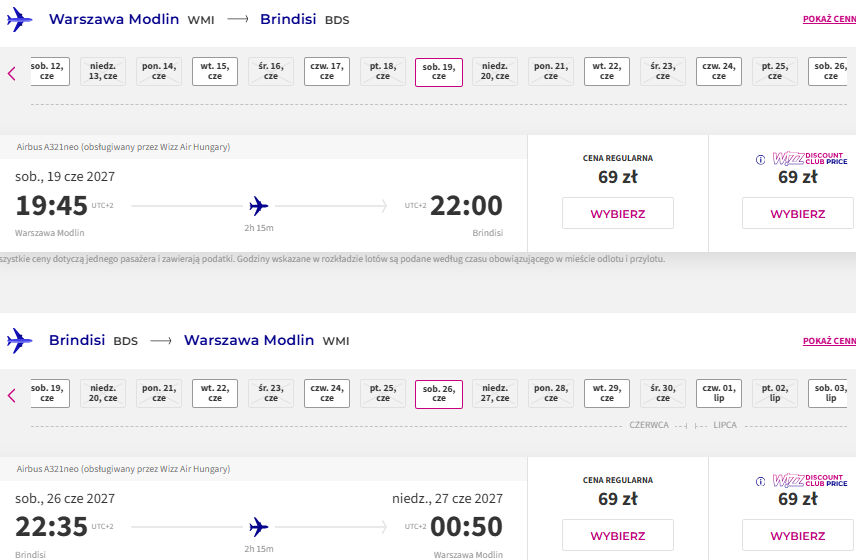856x560 pixels.
Task: Click the airplane icon next to Brindisi BDS heading
Action: pos(20,341)
